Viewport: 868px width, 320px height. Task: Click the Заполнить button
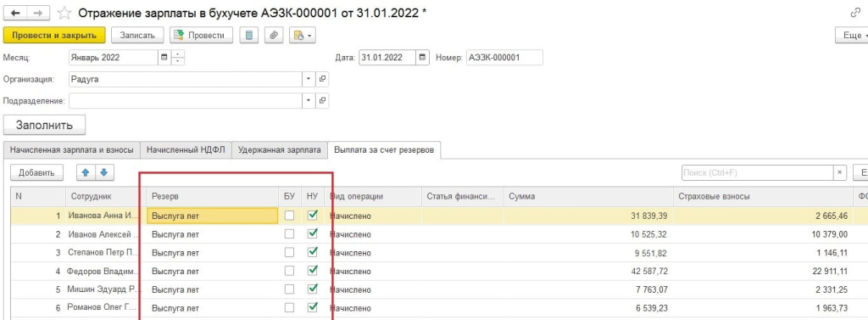(x=44, y=125)
